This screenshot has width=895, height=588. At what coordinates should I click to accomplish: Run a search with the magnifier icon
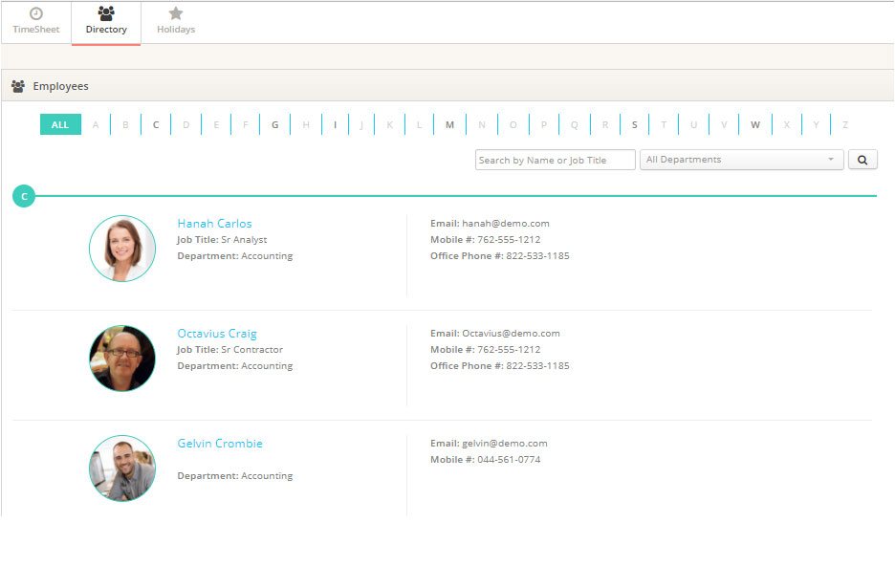[x=862, y=159]
